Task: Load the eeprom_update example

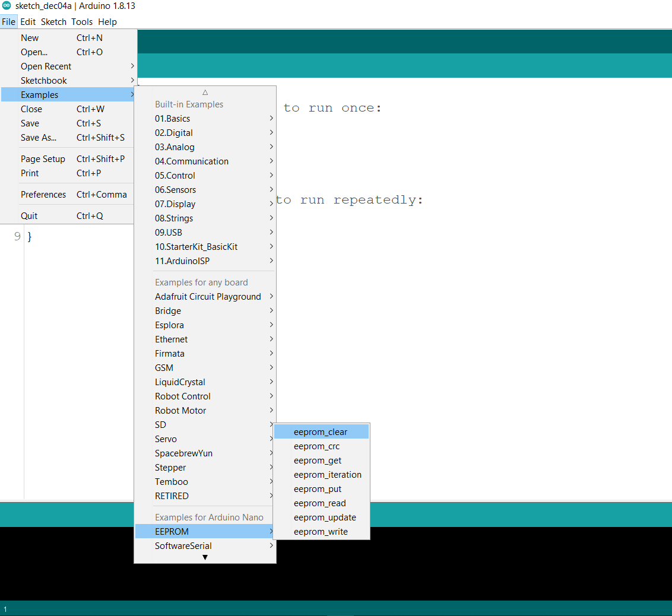Action: [x=321, y=517]
